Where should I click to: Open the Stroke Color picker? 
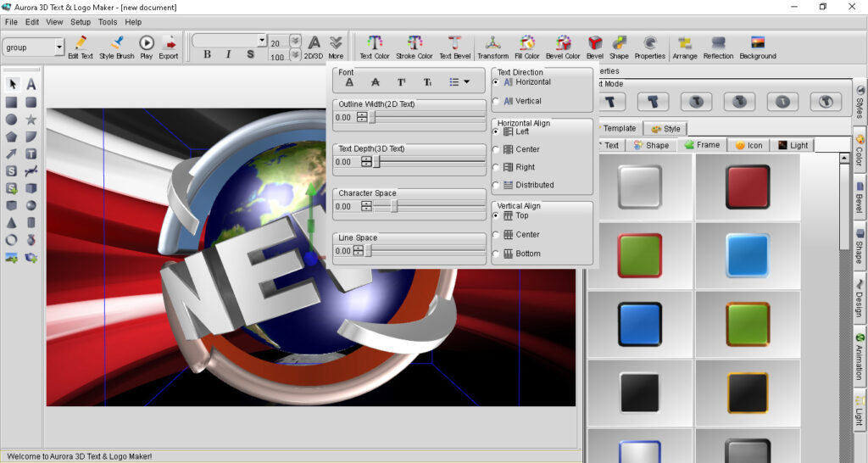tap(414, 47)
